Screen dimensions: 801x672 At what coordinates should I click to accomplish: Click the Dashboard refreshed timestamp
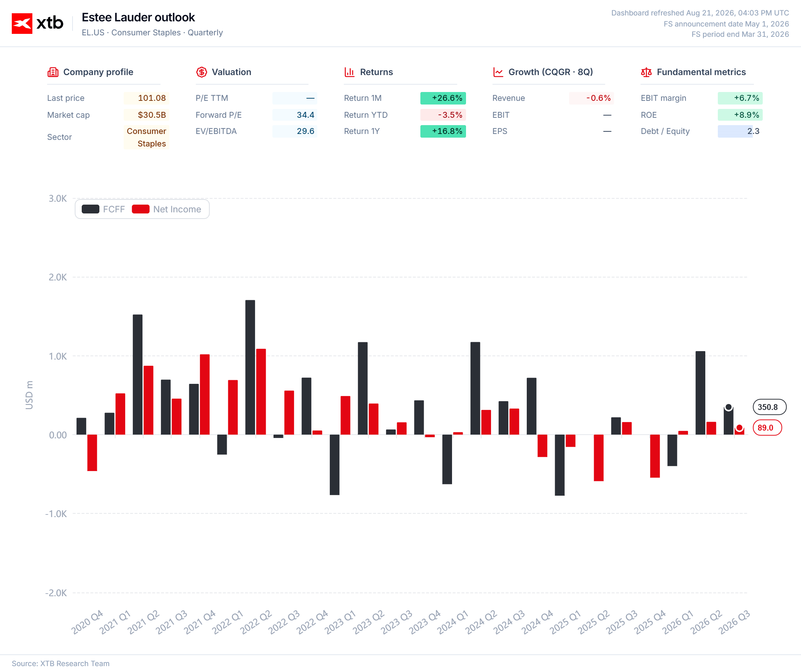(700, 13)
